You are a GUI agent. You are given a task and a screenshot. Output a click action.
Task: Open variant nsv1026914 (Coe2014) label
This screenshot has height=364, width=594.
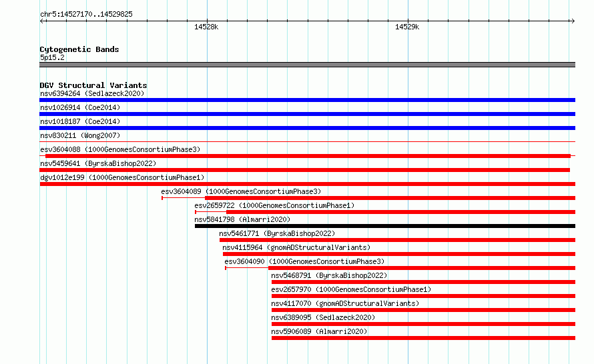[x=80, y=107]
